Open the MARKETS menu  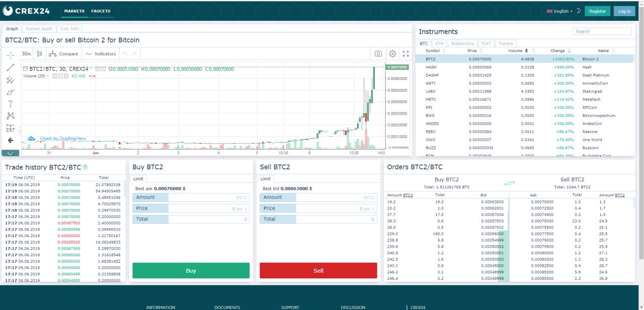point(74,11)
